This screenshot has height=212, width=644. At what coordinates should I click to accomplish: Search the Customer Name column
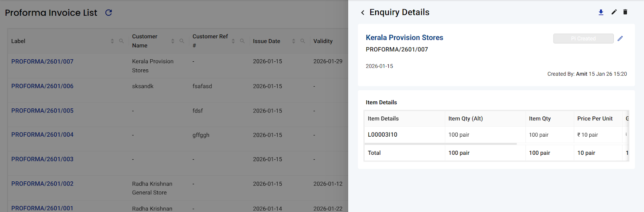182,41
